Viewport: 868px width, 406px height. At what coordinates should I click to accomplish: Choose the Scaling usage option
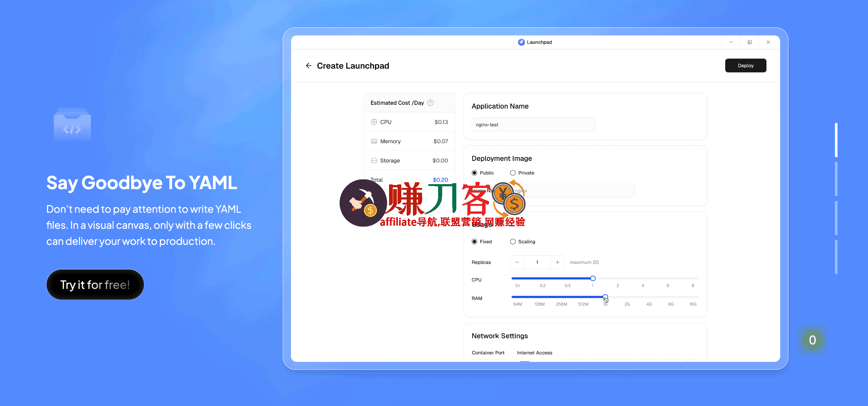[x=513, y=242]
